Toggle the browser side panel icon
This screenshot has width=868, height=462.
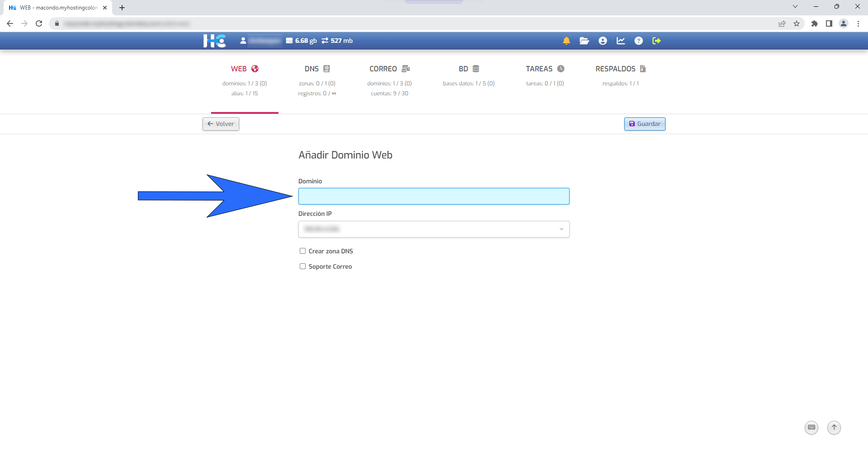coord(829,23)
